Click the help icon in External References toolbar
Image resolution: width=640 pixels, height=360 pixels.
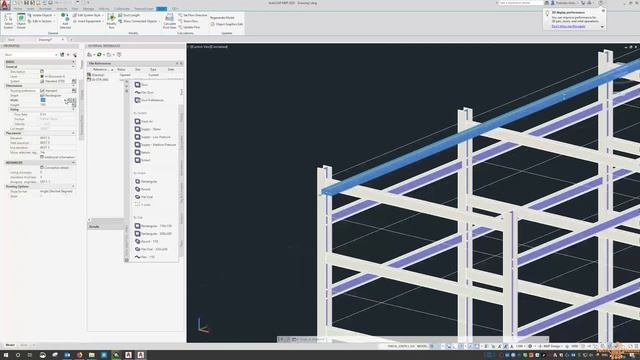click(x=119, y=55)
